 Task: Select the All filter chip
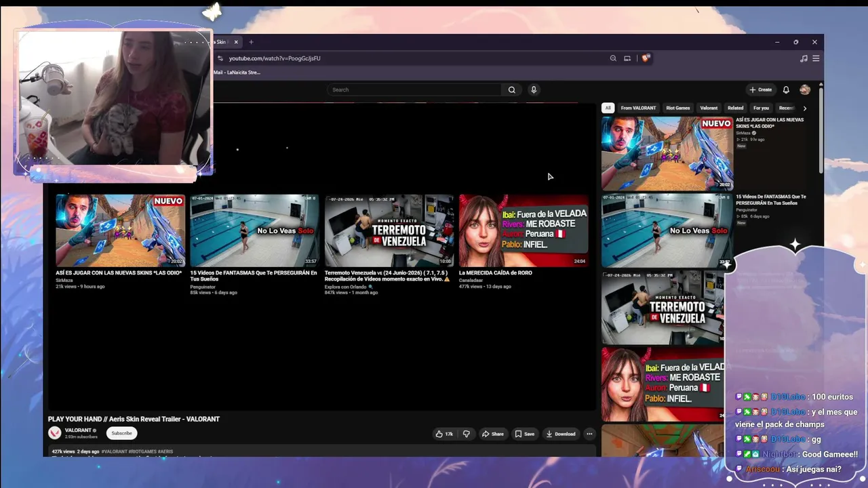(x=608, y=108)
